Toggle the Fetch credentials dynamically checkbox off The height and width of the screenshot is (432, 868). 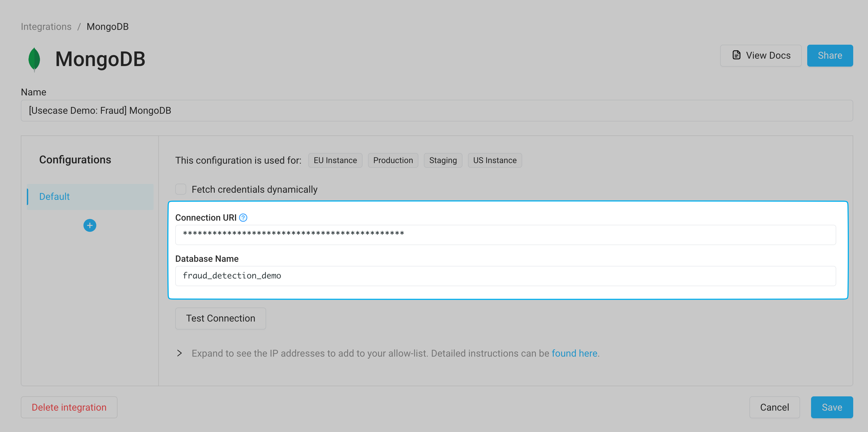[x=181, y=189]
